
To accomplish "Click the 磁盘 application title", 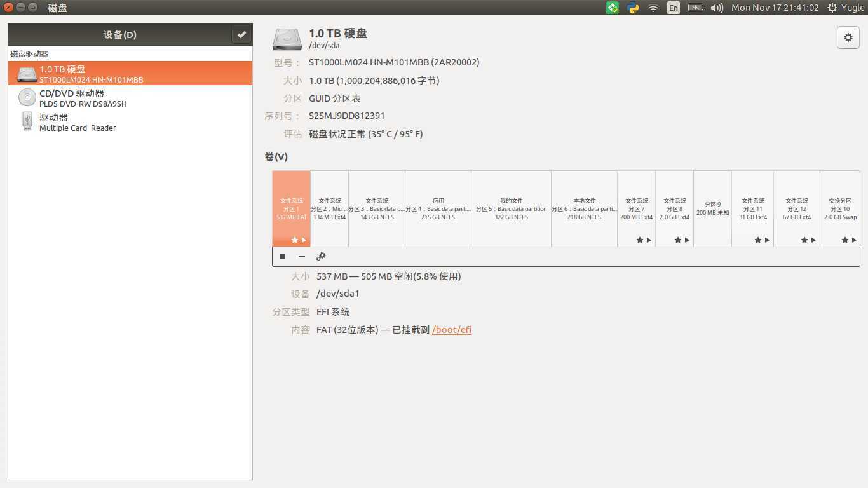I will click(x=58, y=8).
